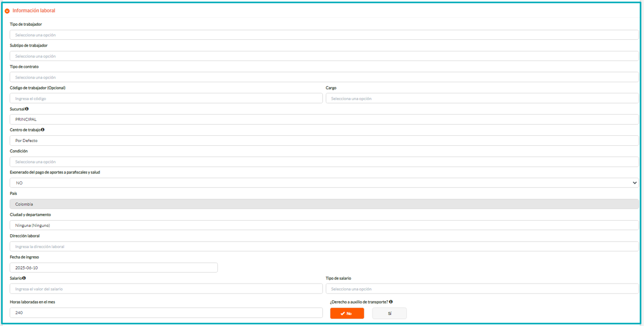Click the Dirección laboral input field
644x326 pixels.
(323, 246)
